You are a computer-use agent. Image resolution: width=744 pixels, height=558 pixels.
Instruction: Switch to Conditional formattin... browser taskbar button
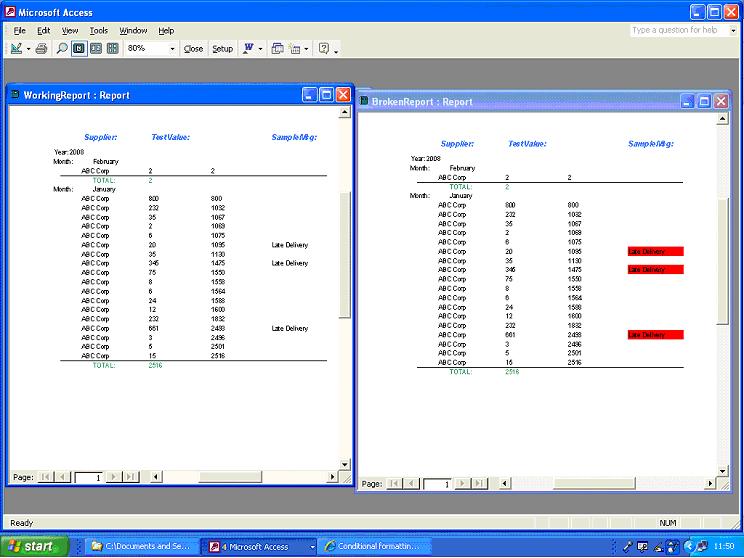coord(374,546)
